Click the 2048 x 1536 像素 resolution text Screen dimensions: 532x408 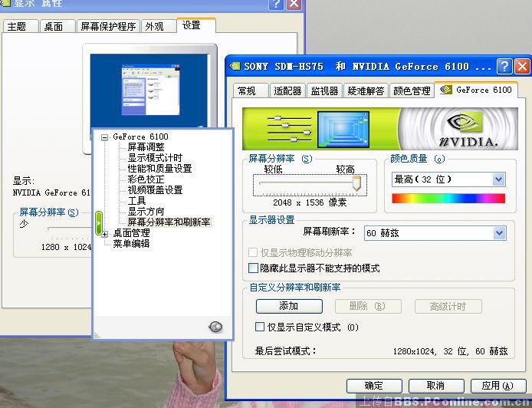[x=310, y=202]
